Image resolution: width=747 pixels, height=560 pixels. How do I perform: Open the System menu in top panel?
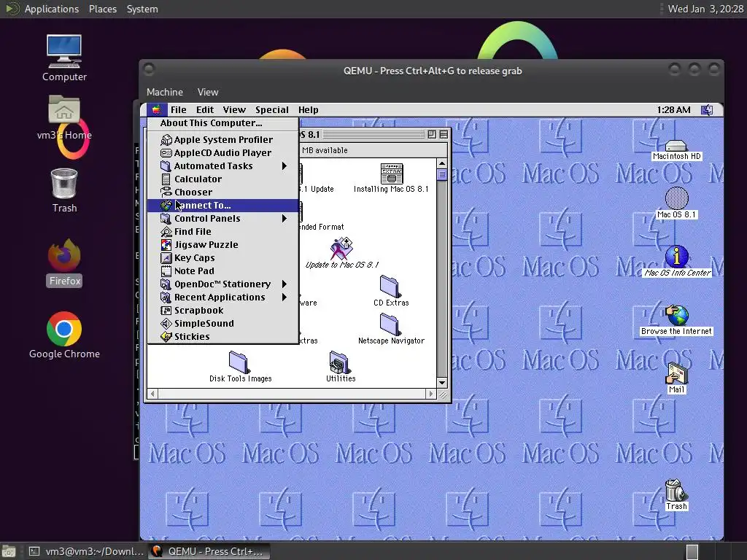tap(142, 9)
